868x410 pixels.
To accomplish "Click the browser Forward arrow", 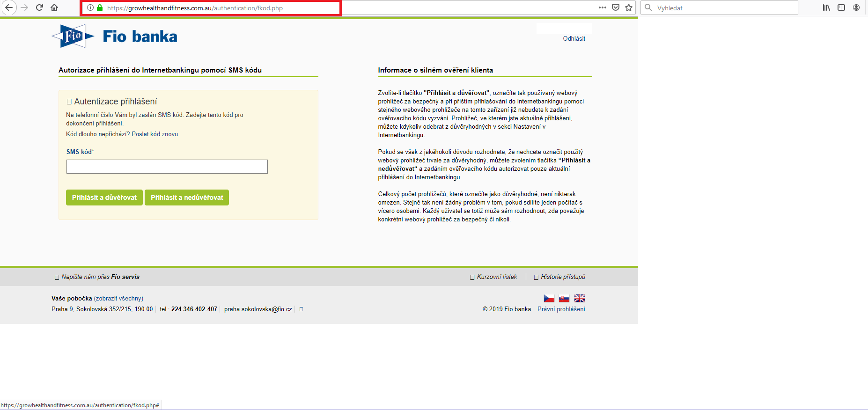I will (x=24, y=7).
